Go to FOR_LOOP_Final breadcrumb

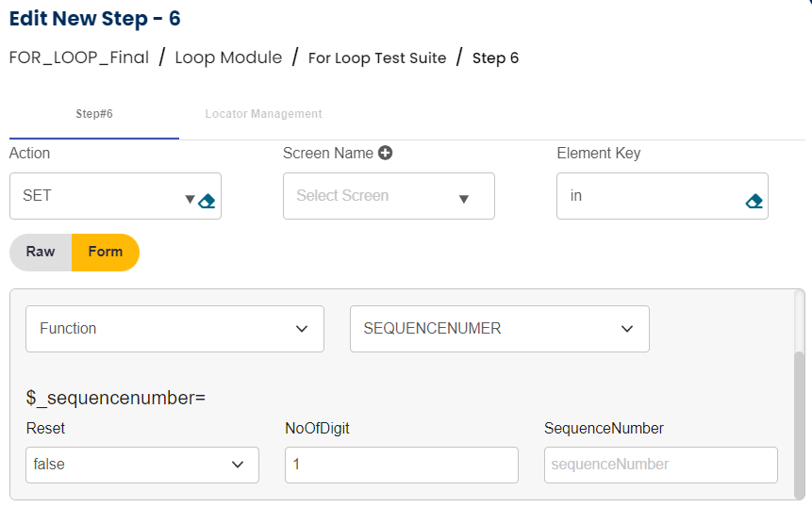point(79,57)
